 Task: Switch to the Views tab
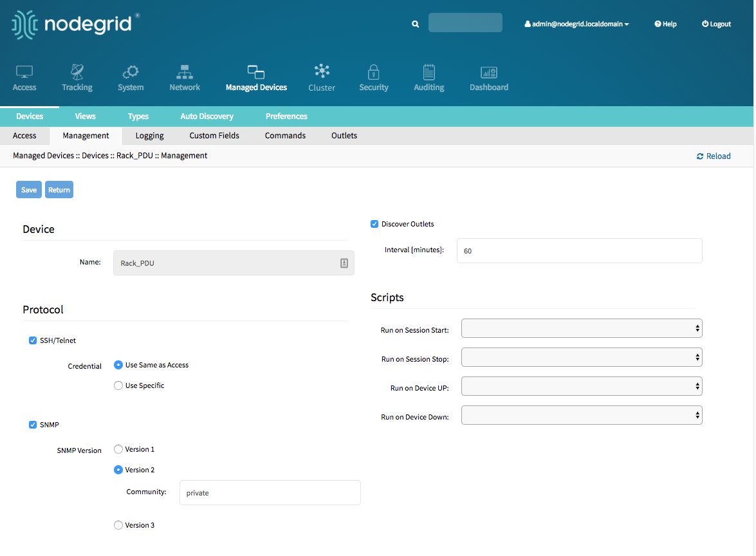[86, 116]
